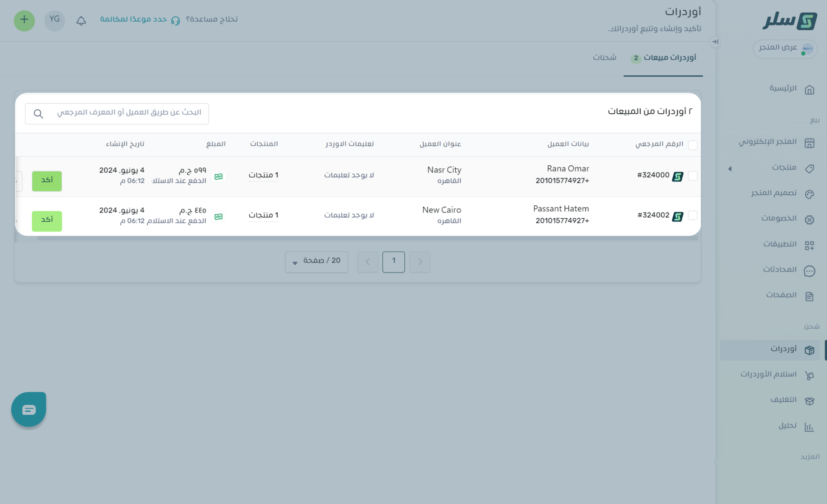The width and height of the screenshot is (827, 504).
Task: Collapse the sidebar with the arrow toggle
Action: (715, 42)
